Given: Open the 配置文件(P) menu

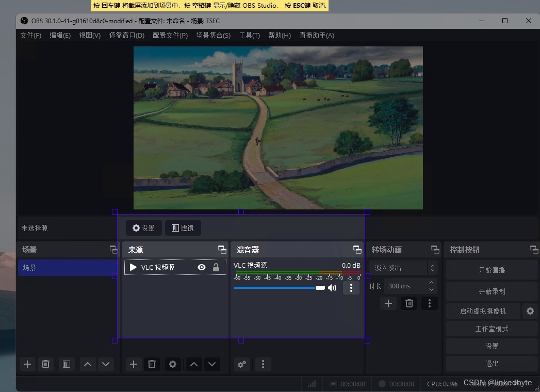Looking at the screenshot, I should coord(170,36).
